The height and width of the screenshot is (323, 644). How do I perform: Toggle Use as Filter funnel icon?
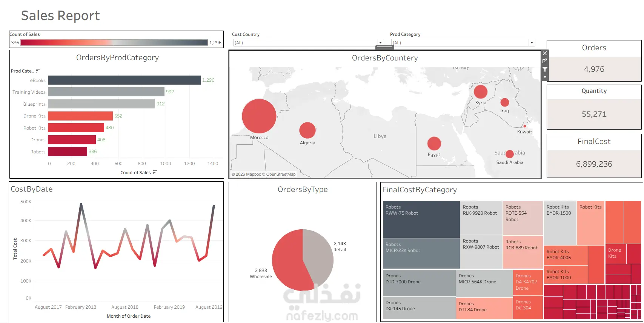pos(545,70)
